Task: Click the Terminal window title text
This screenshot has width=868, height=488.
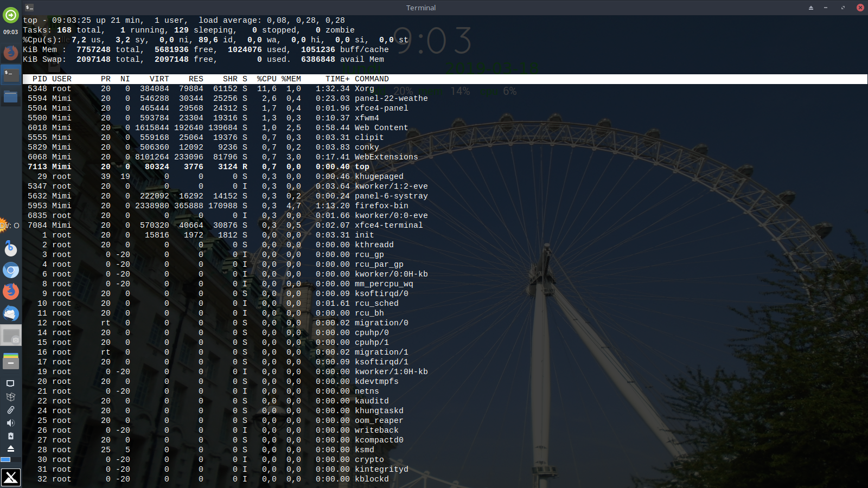Action: coord(421,8)
